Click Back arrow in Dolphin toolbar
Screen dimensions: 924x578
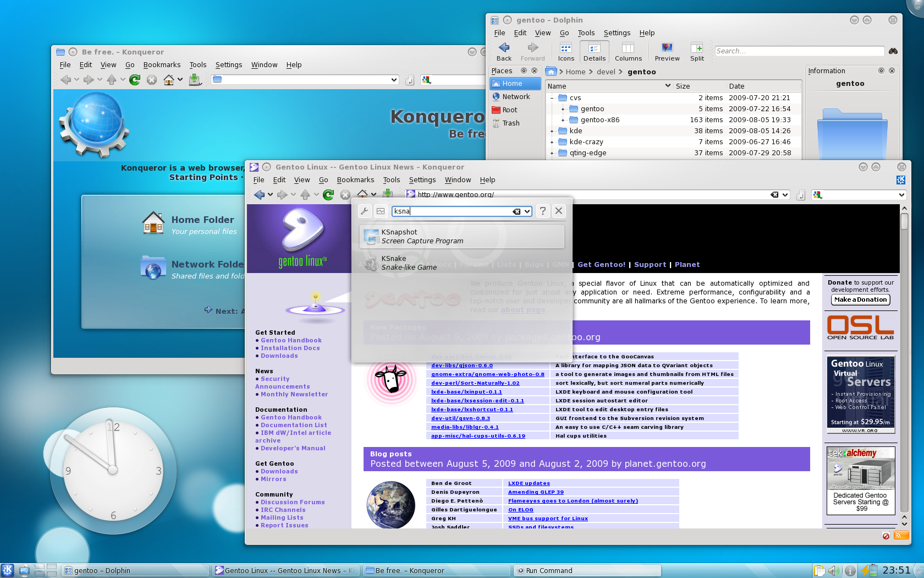click(x=504, y=52)
